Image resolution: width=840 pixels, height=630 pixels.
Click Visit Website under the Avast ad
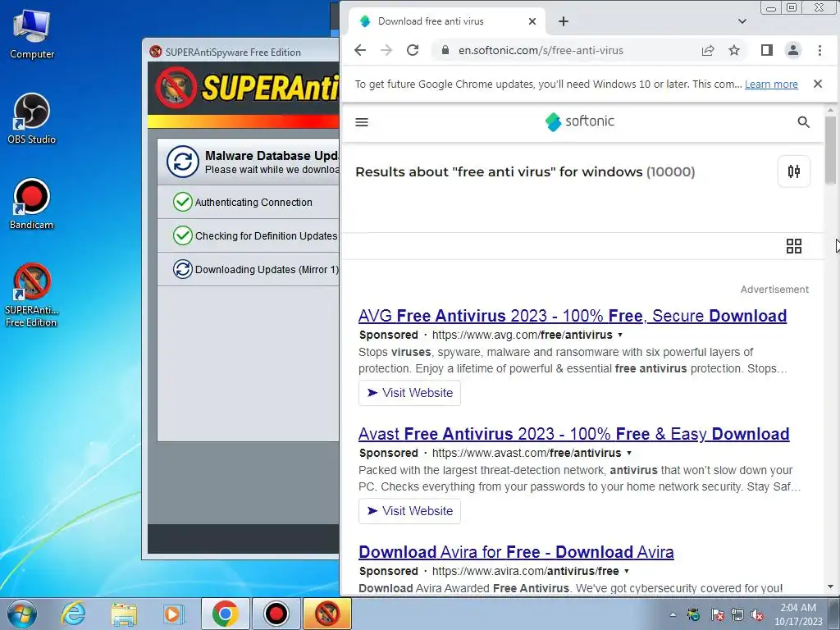coord(409,510)
